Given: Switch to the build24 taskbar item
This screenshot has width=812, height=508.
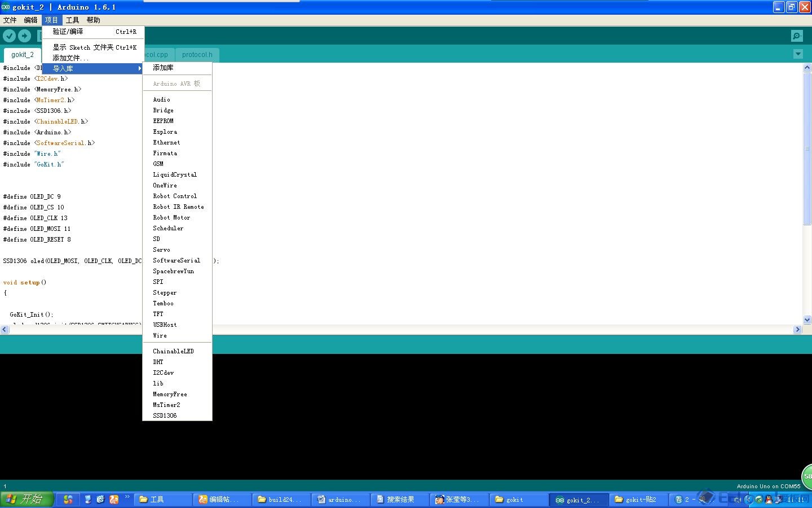Looking at the screenshot, I should pos(282,500).
